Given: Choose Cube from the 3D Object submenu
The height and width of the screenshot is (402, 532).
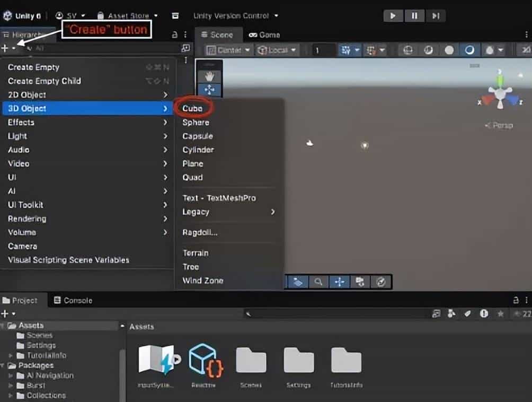Looking at the screenshot, I should pyautogui.click(x=192, y=108).
